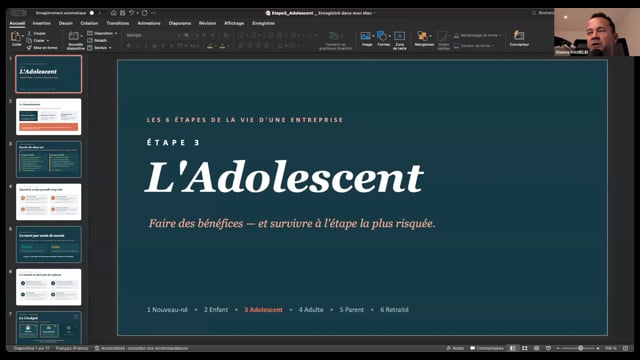Toggle Enregistrement automatique switch
Image resolution: width=640 pixels, height=360 pixels.
click(x=93, y=13)
